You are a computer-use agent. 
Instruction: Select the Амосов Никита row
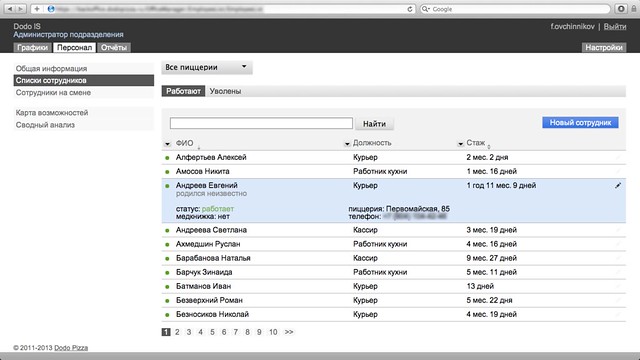point(393,171)
